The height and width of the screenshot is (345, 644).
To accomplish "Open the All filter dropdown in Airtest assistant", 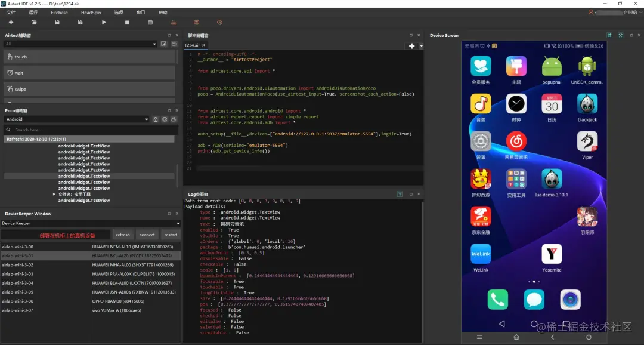I will pyautogui.click(x=80, y=44).
